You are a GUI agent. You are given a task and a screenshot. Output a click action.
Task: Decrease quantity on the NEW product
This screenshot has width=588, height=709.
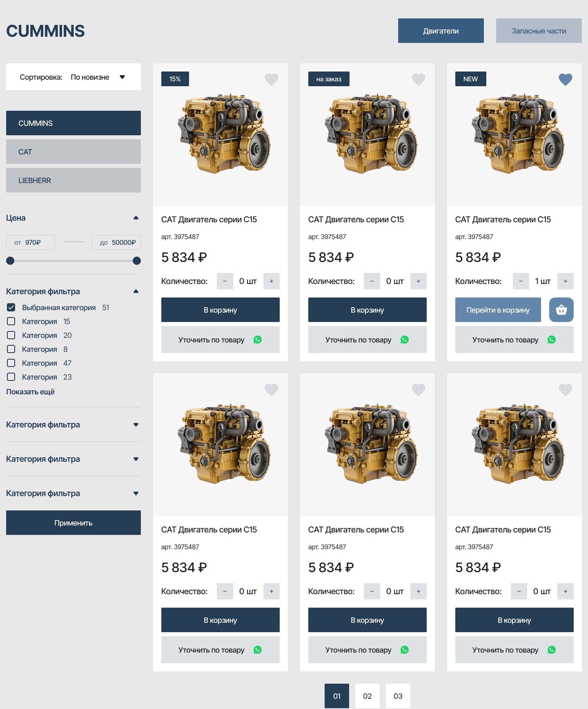coord(521,281)
